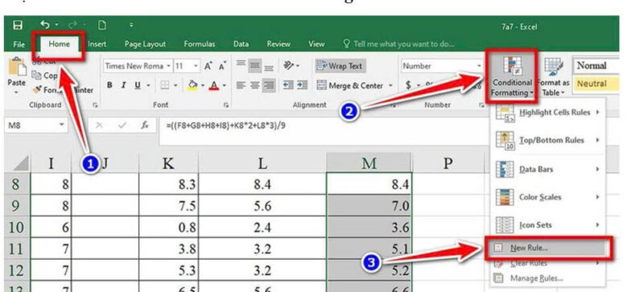Apply the Neutral cell style
644x292 pixels.
click(595, 84)
